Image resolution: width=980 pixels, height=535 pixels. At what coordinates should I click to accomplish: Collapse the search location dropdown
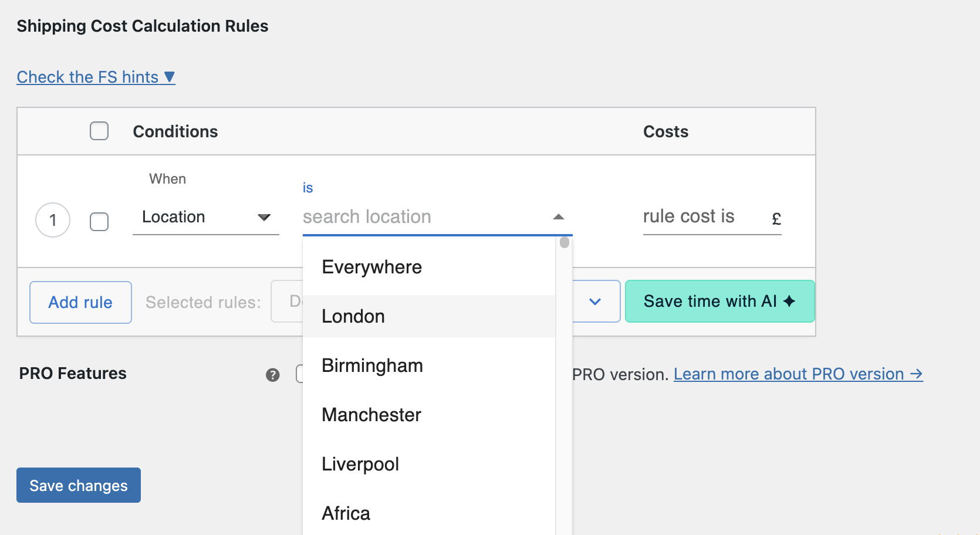click(x=559, y=216)
